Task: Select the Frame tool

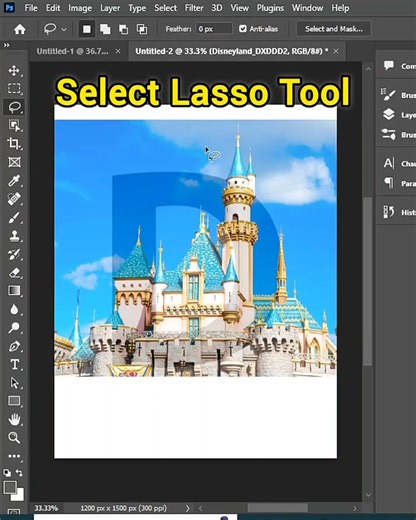Action: pyautogui.click(x=14, y=162)
